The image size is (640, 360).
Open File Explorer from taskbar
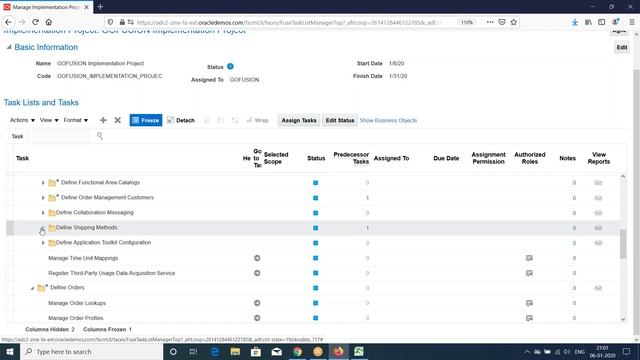(x=235, y=351)
